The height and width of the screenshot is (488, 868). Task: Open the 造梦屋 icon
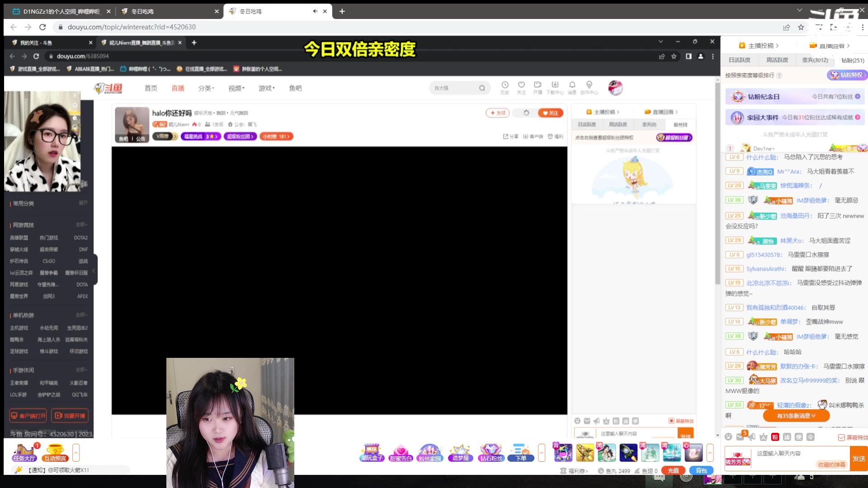tap(461, 453)
